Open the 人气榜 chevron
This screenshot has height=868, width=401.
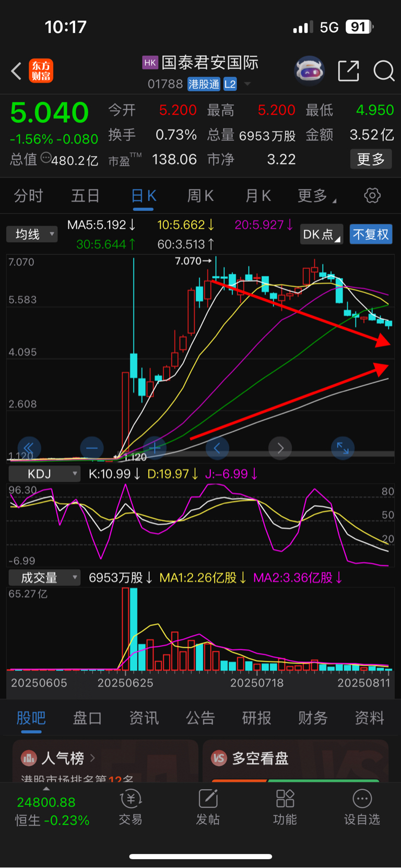point(92,757)
